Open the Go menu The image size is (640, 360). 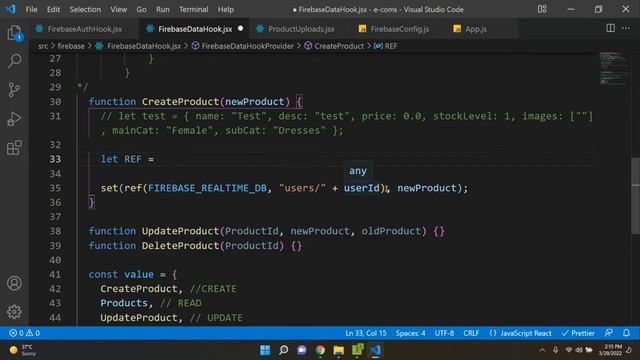click(x=141, y=9)
